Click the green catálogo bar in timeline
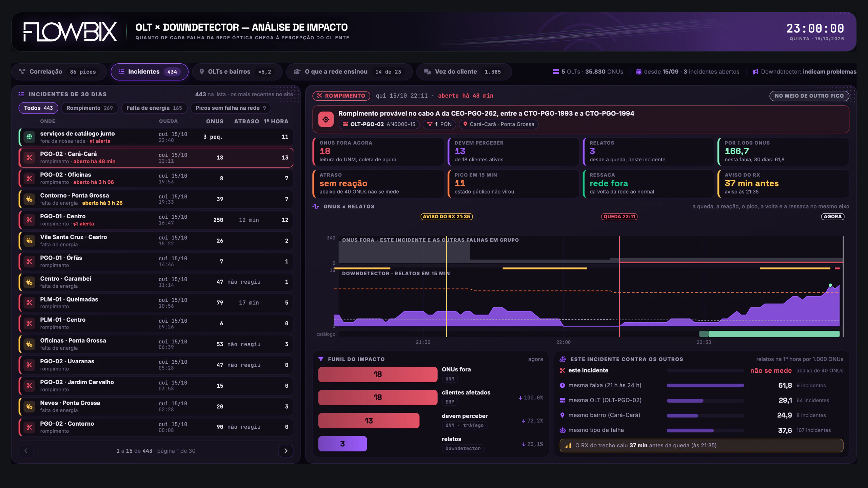This screenshot has height=488, width=868. point(774,334)
